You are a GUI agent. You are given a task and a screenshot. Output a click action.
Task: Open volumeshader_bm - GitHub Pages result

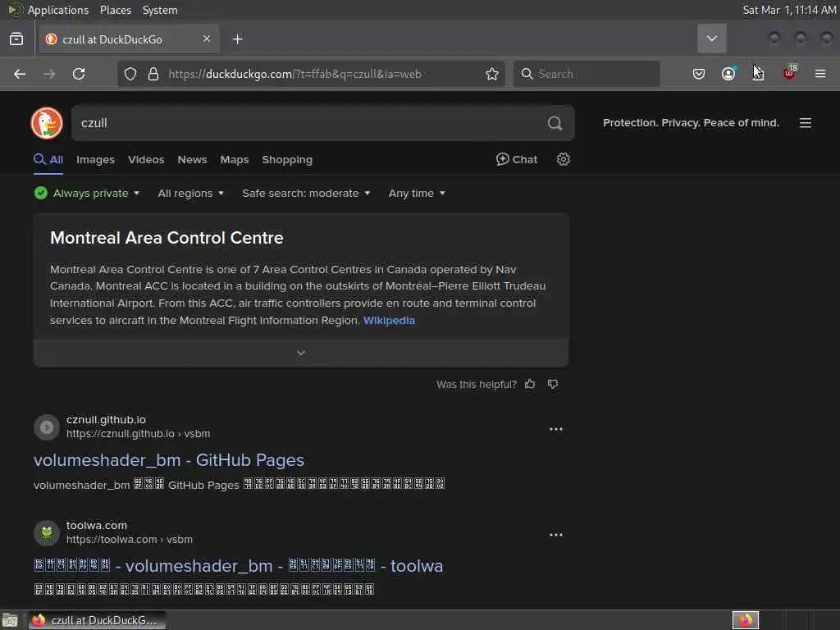[x=169, y=459]
